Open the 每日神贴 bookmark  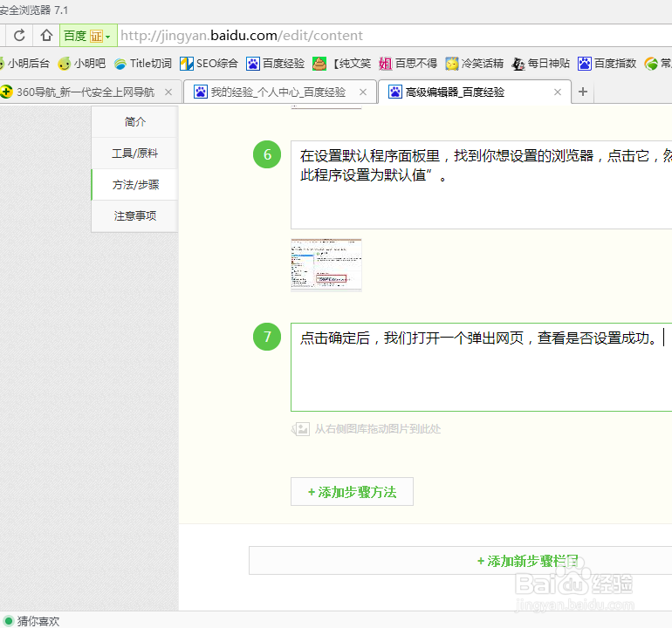click(x=541, y=64)
